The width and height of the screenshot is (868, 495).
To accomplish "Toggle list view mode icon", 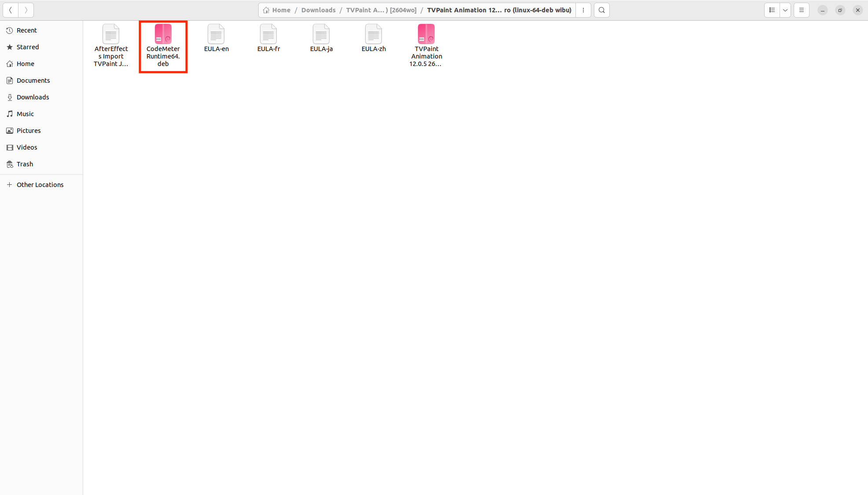I will (772, 10).
